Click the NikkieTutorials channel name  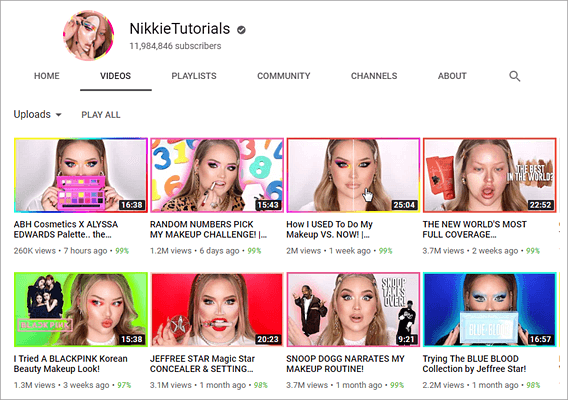pyautogui.click(x=180, y=29)
